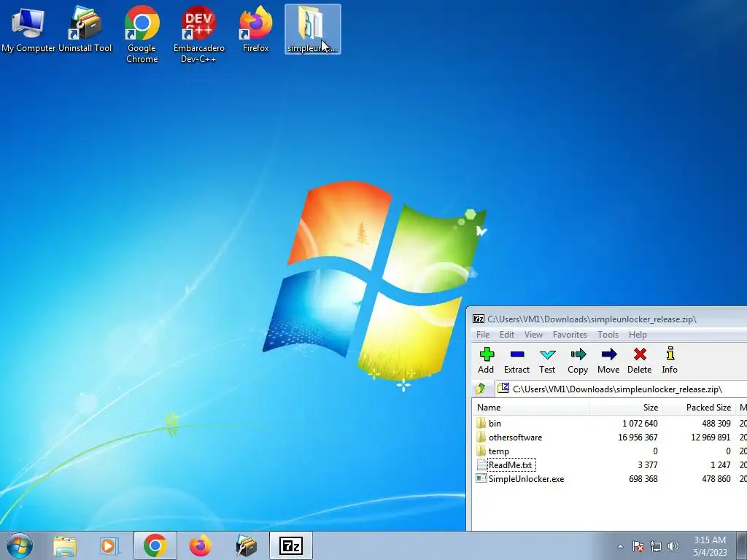This screenshot has width=747, height=560.
Task: Open the Edit menu in 7-Zip
Action: coord(507,335)
